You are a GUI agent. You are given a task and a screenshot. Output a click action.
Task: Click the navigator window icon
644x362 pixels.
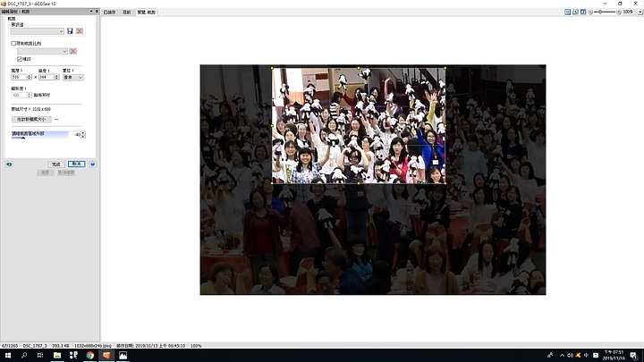coord(583,13)
